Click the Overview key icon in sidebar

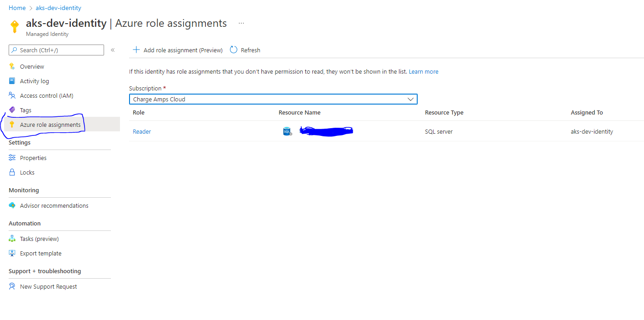pyautogui.click(x=12, y=66)
